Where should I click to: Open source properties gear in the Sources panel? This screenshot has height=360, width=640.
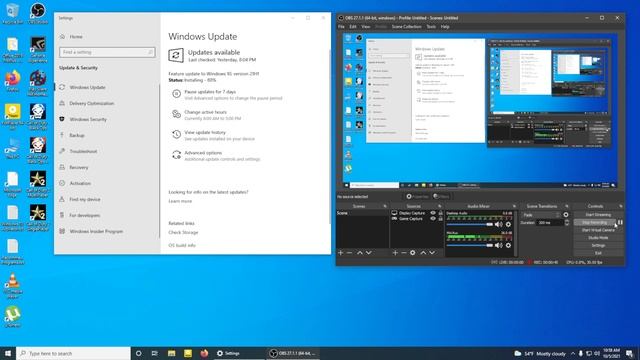pos(413,253)
